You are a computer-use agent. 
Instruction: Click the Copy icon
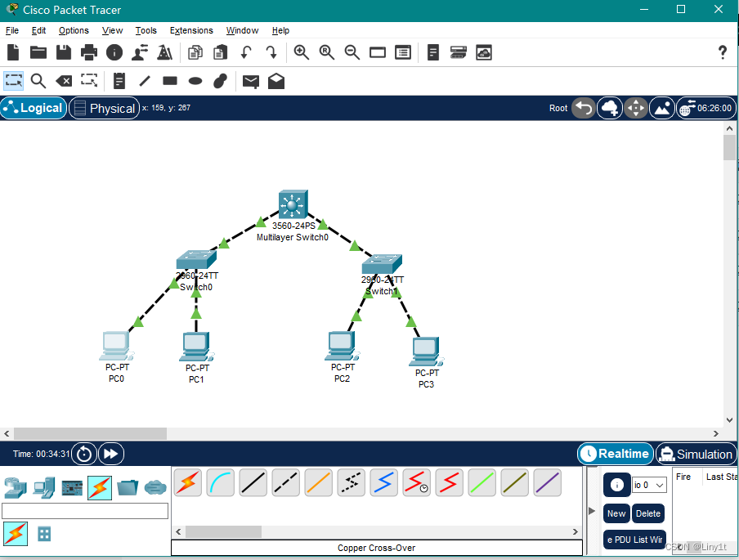[x=195, y=52]
